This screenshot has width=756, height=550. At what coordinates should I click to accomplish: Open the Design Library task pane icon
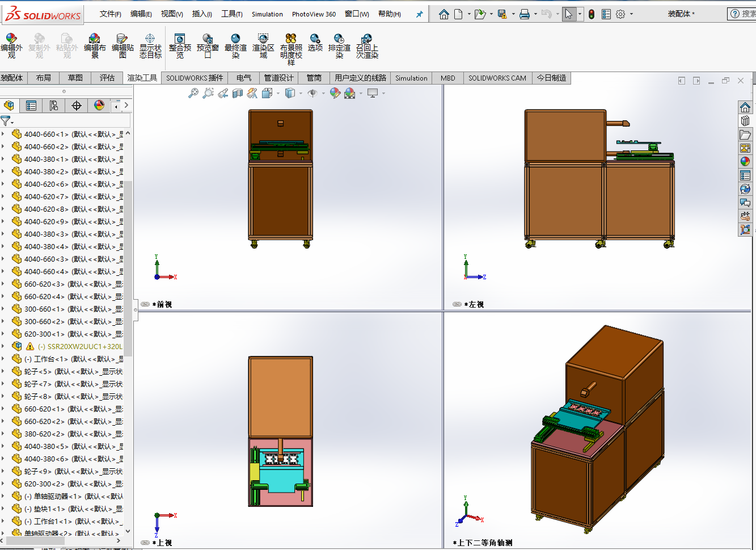(745, 121)
